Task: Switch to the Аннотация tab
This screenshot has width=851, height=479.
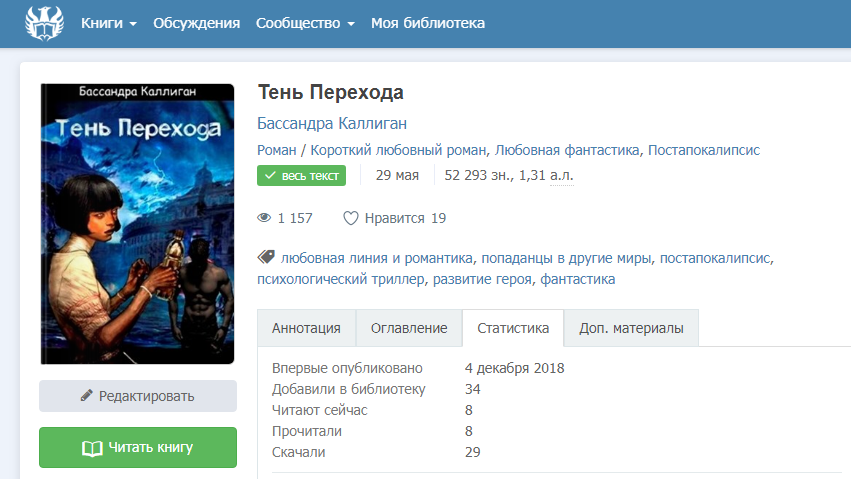Action: click(306, 328)
